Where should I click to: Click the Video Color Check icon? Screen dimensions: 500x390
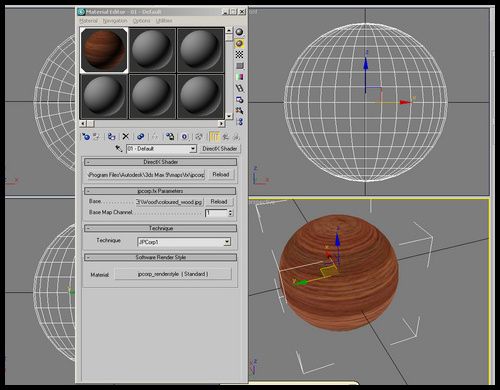(x=239, y=77)
